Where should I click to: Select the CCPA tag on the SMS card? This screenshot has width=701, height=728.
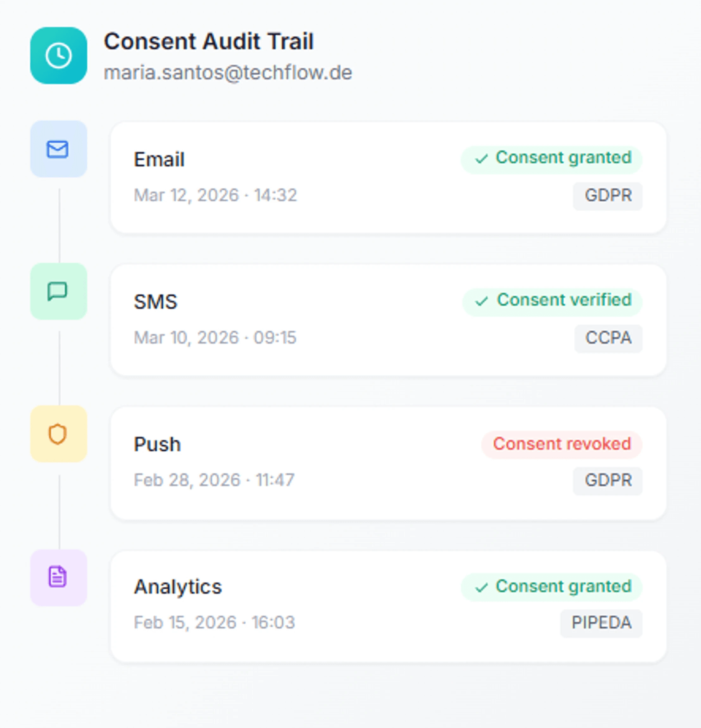[608, 338]
